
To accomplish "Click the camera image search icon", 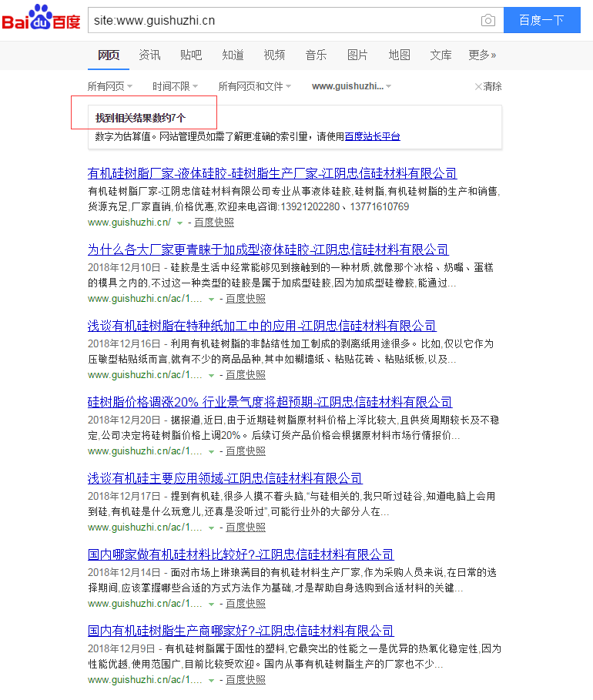I will 487,20.
